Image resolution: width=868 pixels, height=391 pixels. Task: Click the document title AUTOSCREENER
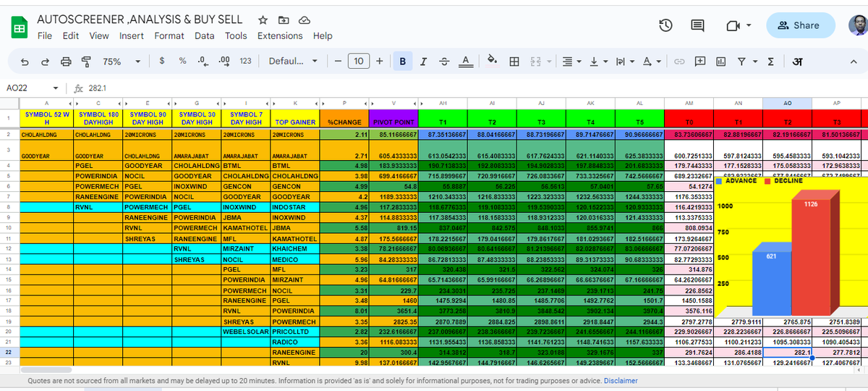click(x=140, y=20)
